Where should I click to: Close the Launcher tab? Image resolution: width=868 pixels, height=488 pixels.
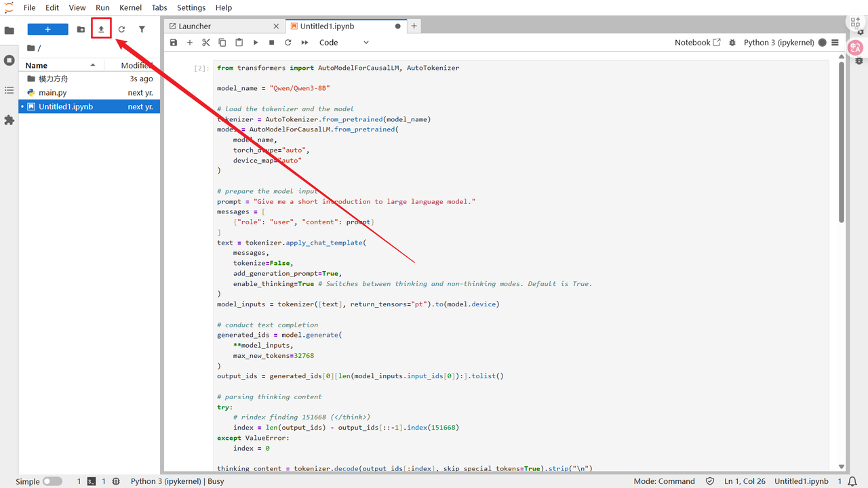pos(276,26)
